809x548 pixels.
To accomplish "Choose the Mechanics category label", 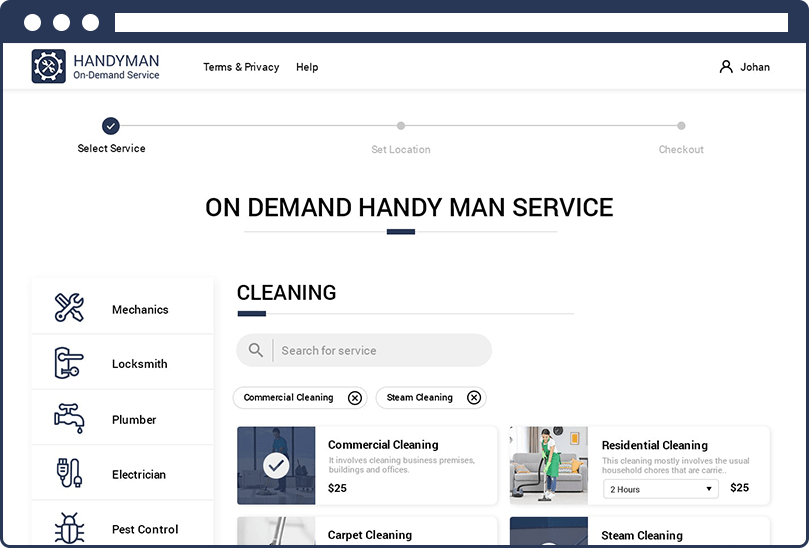I will (x=140, y=310).
